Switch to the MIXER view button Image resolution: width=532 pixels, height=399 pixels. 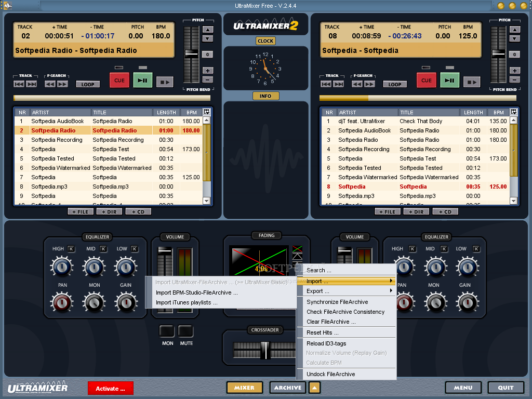click(245, 388)
